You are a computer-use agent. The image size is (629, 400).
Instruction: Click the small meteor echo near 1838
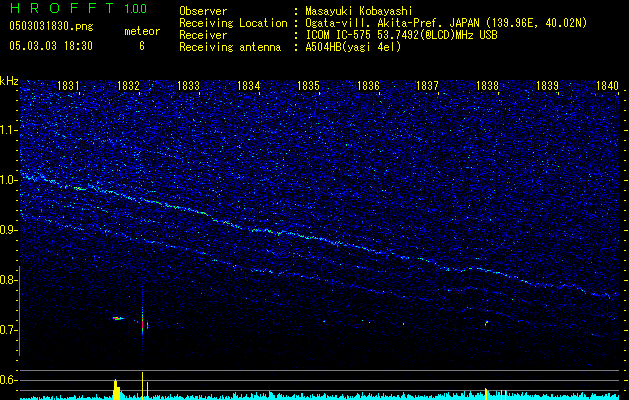[x=486, y=323]
